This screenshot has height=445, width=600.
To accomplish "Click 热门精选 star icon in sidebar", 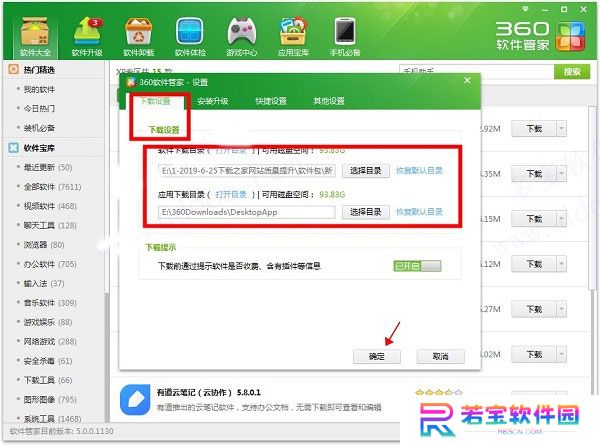I will click(x=13, y=69).
